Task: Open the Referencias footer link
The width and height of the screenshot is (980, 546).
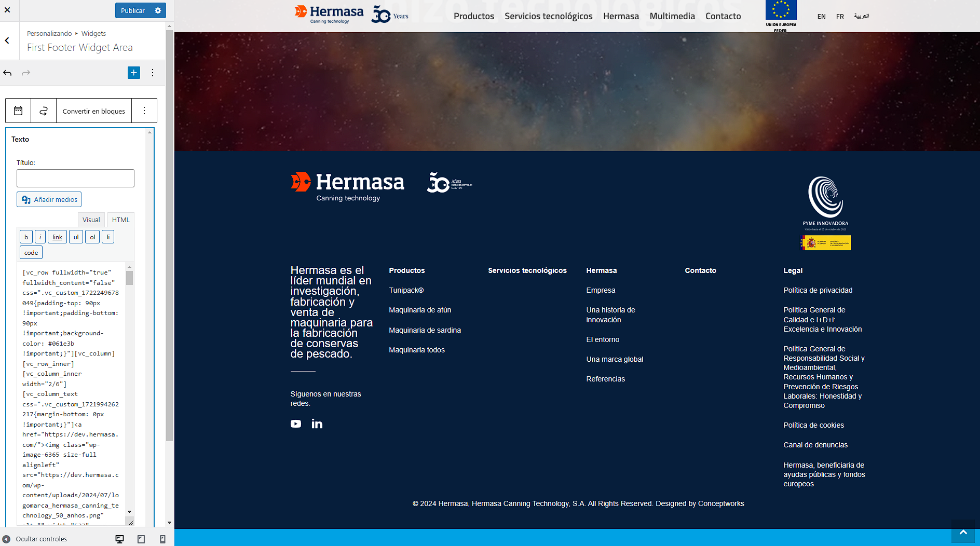Action: (x=605, y=379)
